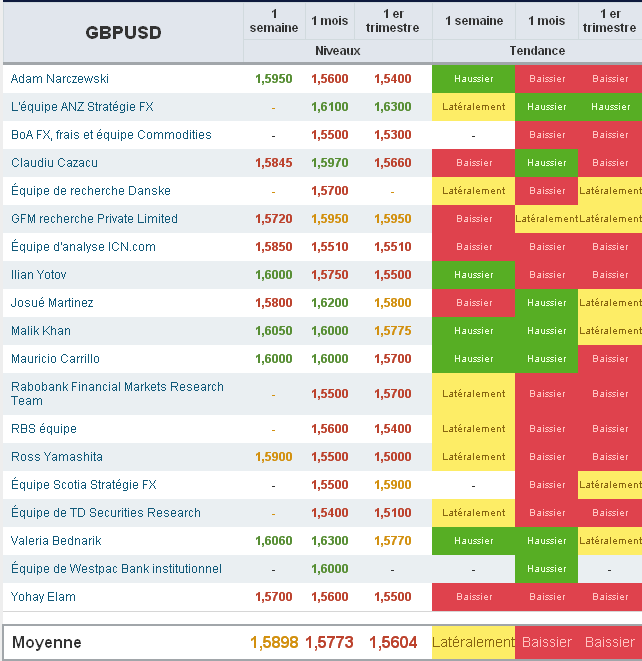Select BoA 1 er trimestre value 1,5300
The height and width of the screenshot is (661, 642).
coord(392,135)
